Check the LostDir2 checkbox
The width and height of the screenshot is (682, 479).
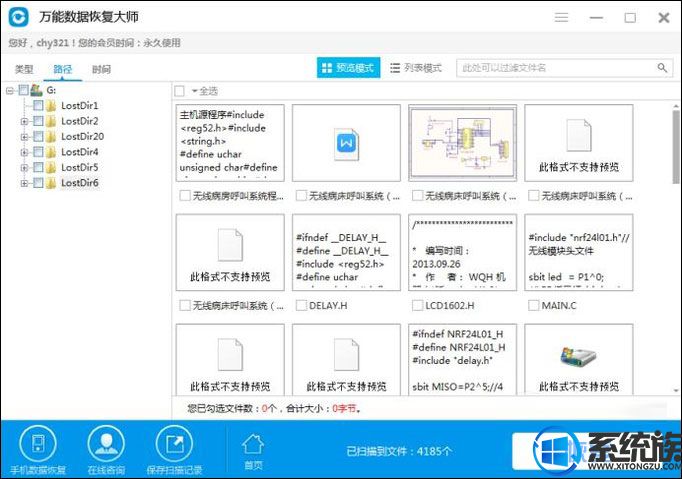click(x=38, y=121)
